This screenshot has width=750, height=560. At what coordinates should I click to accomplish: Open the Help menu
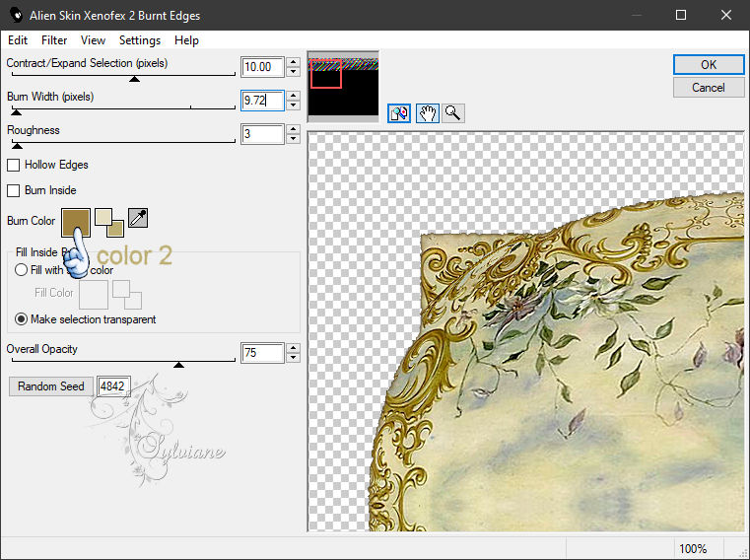pyautogui.click(x=186, y=40)
